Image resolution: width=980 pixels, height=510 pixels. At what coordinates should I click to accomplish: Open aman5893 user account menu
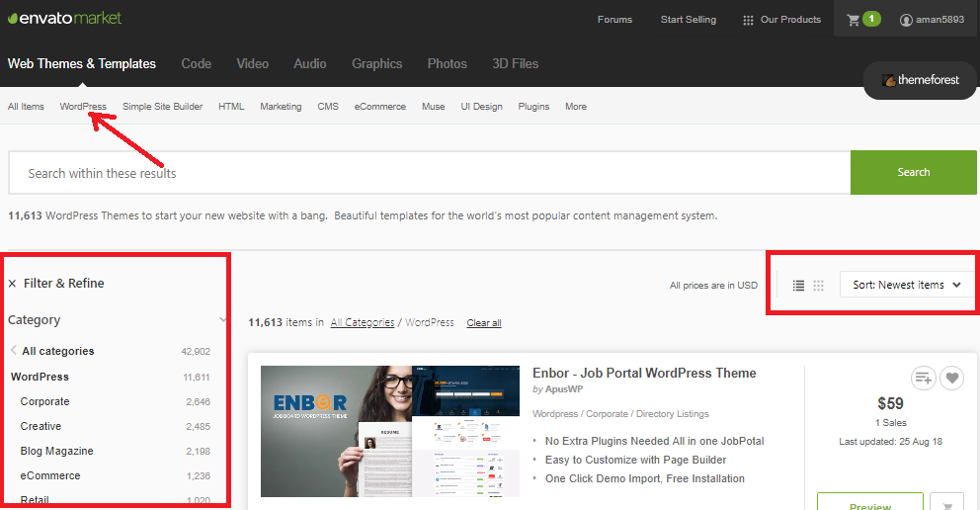[932, 20]
